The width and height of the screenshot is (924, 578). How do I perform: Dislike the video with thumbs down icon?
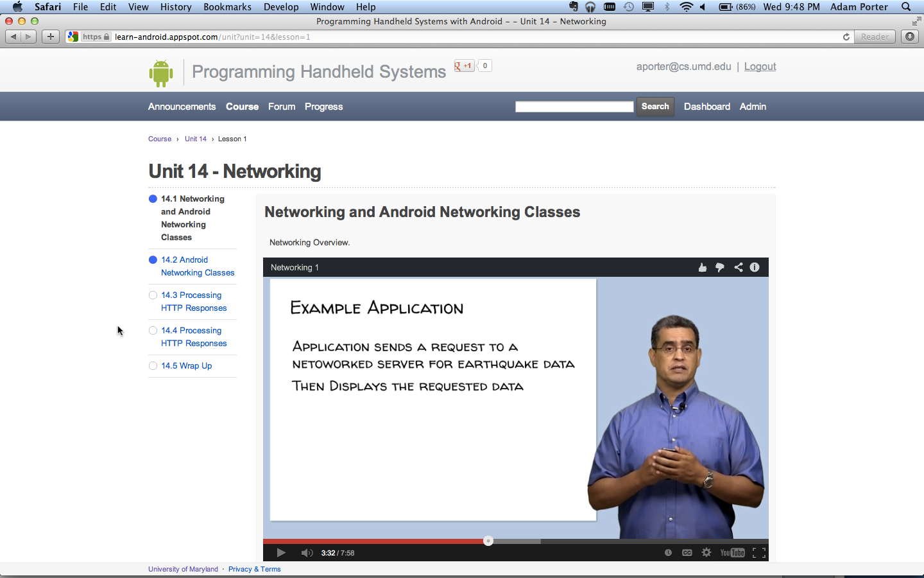pos(720,267)
